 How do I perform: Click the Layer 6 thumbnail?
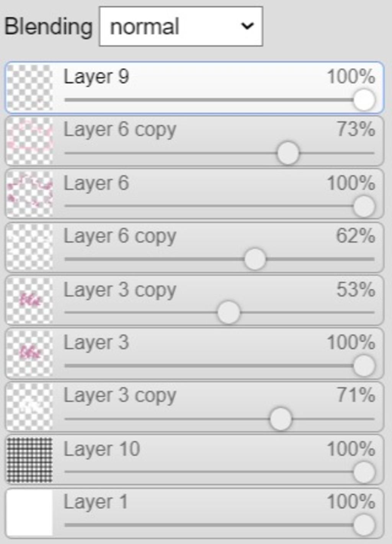30,194
